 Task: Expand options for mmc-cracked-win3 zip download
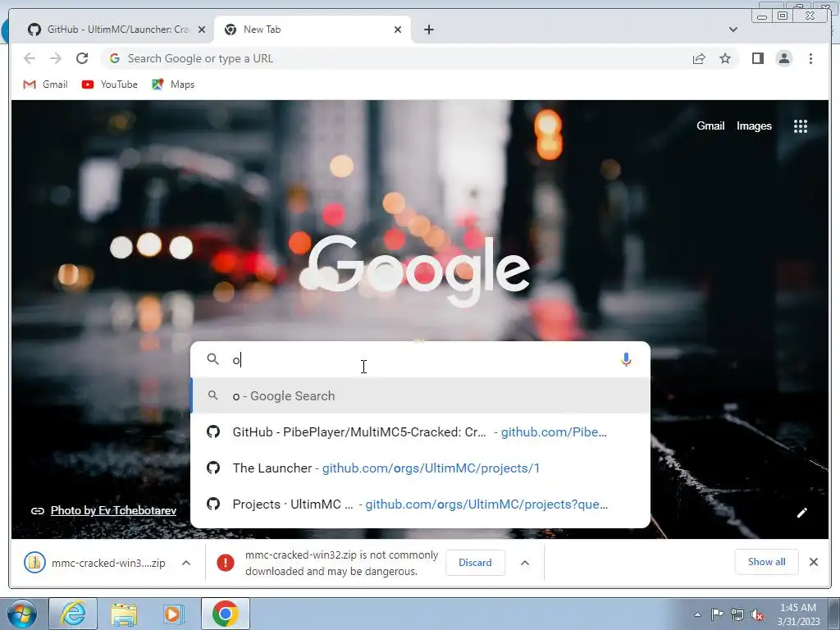186,563
